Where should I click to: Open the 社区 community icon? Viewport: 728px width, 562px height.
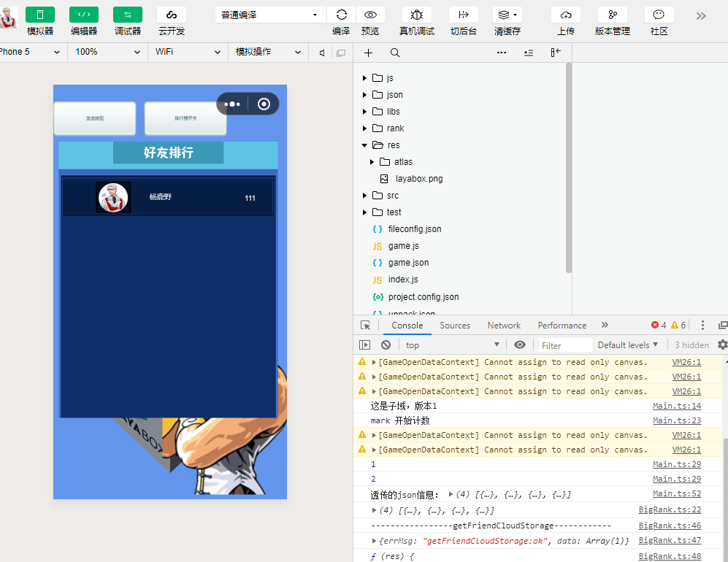tap(659, 15)
